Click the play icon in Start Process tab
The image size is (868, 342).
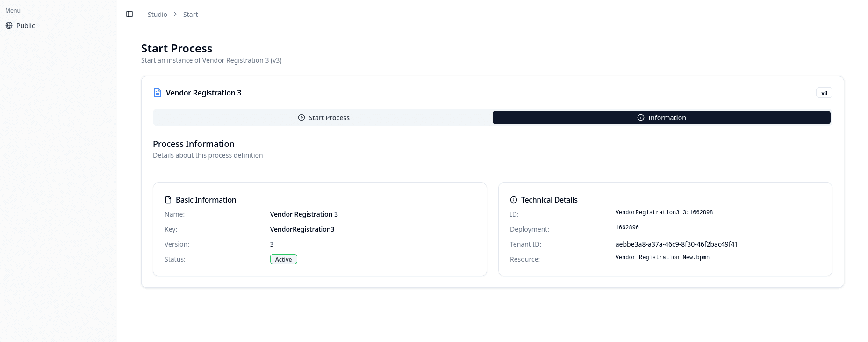pyautogui.click(x=301, y=117)
